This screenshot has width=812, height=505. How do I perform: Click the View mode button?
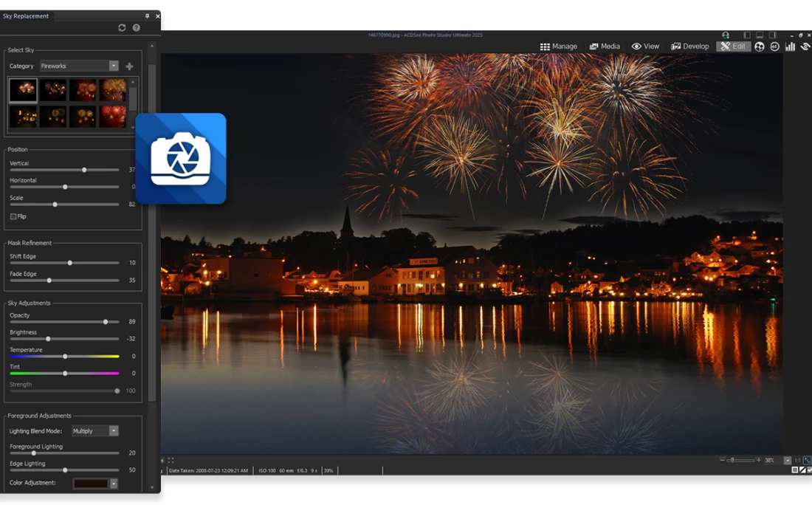point(645,47)
